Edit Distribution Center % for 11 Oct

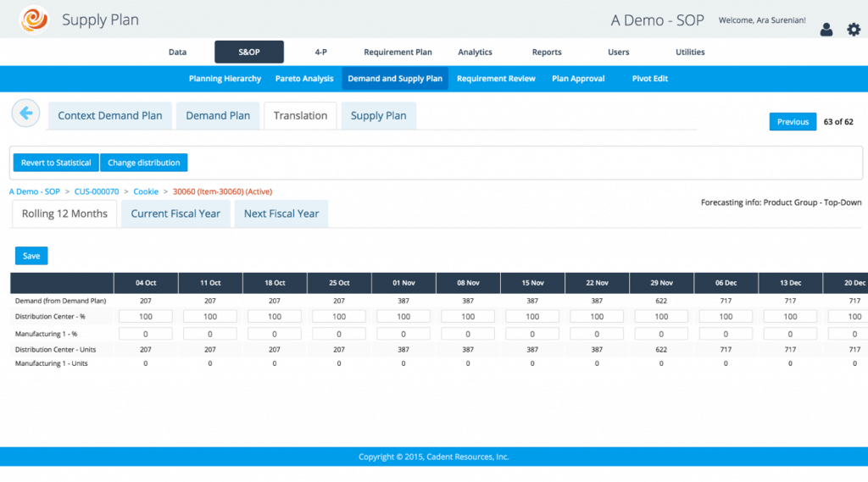210,317
